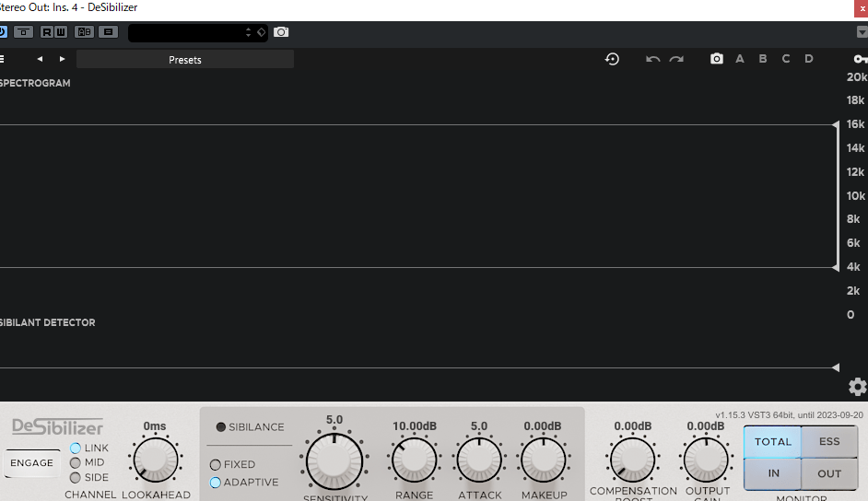Switch to snapshot slot B
Viewport: 868px width, 501px height.
click(x=762, y=59)
